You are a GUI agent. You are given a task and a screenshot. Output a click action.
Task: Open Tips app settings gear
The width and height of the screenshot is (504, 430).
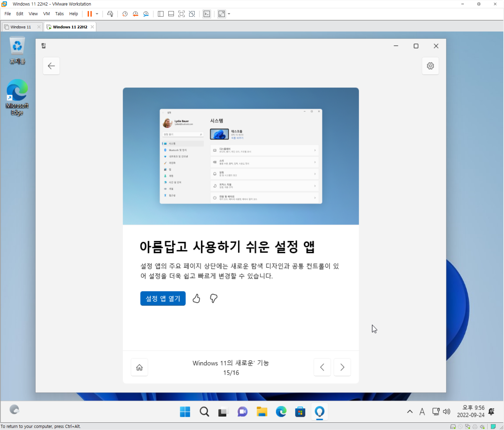(430, 66)
